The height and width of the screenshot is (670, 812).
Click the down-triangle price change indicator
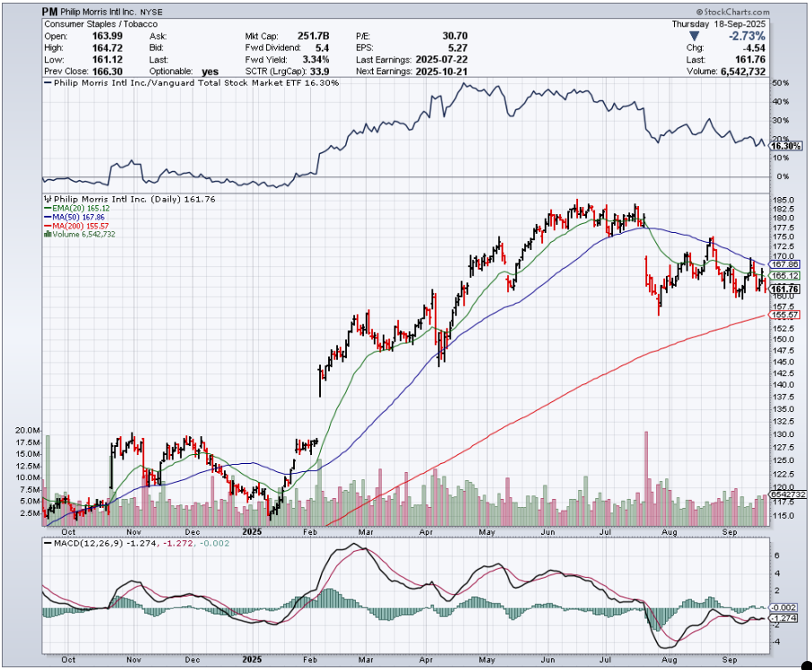click(x=694, y=36)
